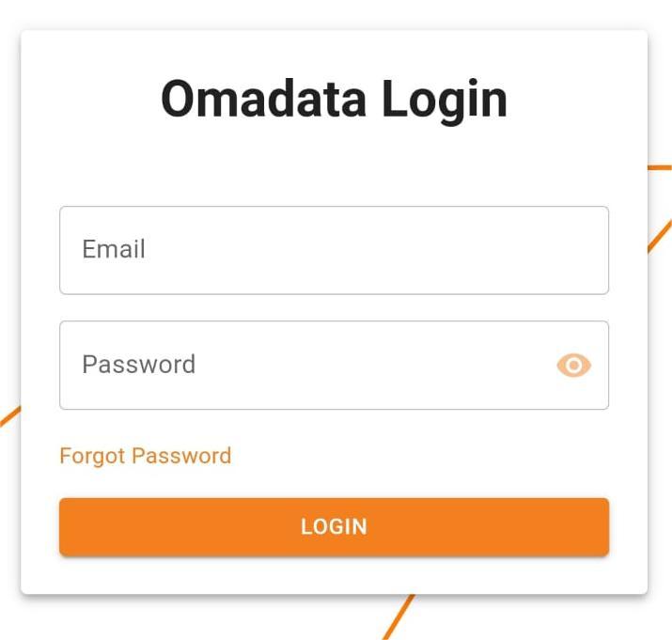This screenshot has width=672, height=640.
Task: Click the blank card area below the heading
Action: tap(334, 167)
